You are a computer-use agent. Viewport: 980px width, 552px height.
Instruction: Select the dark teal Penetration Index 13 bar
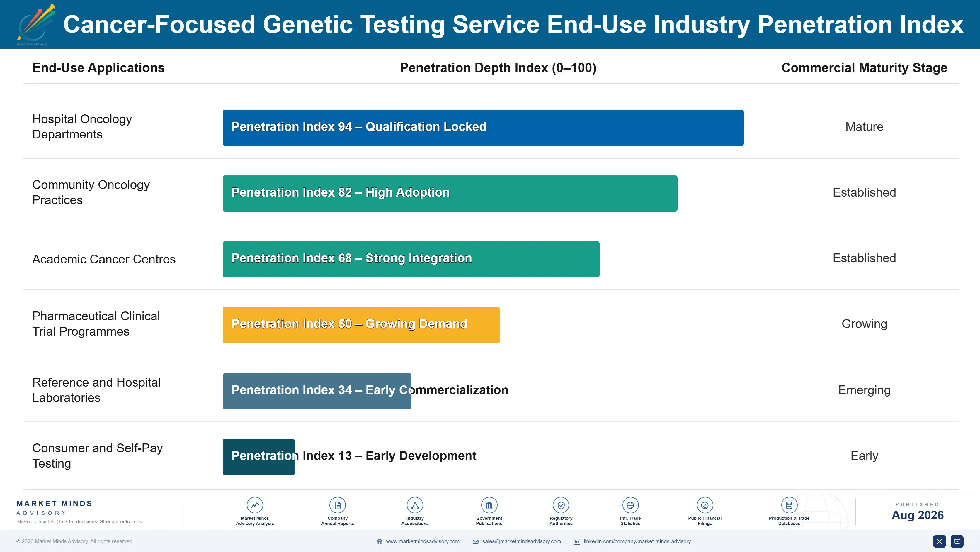coord(259,457)
